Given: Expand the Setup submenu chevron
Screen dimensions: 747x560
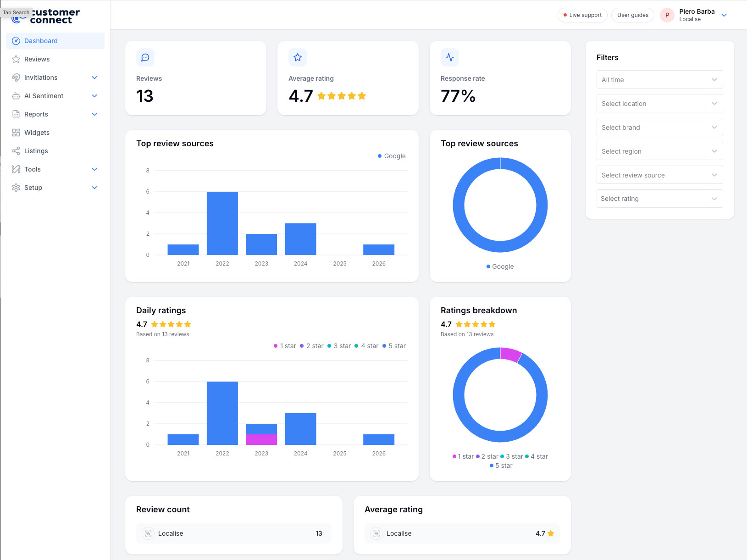Looking at the screenshot, I should [94, 188].
